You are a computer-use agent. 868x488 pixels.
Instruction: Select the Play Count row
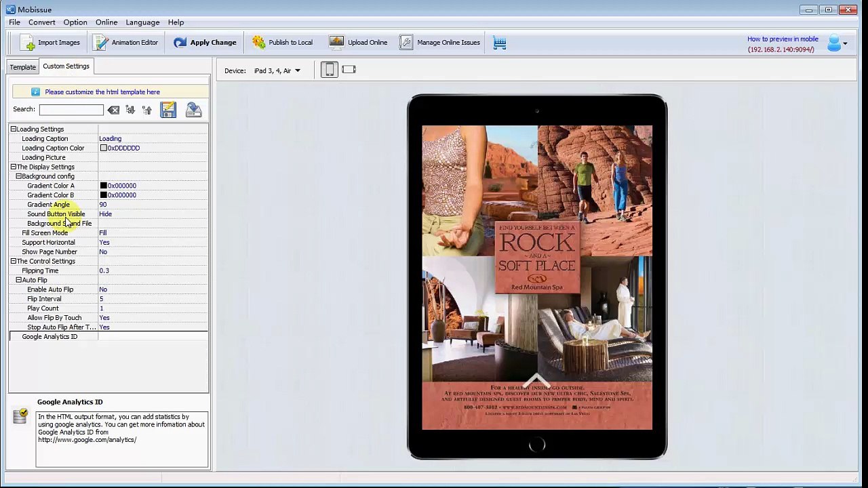(108, 308)
